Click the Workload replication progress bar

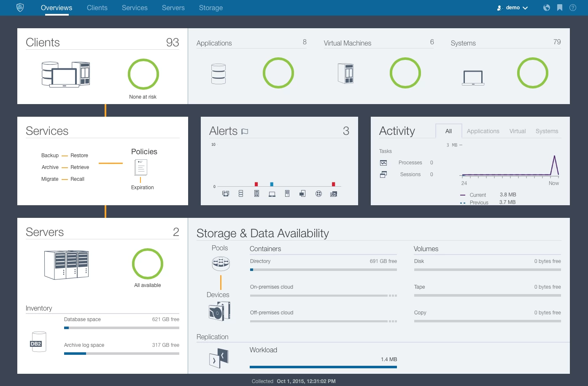323,367
